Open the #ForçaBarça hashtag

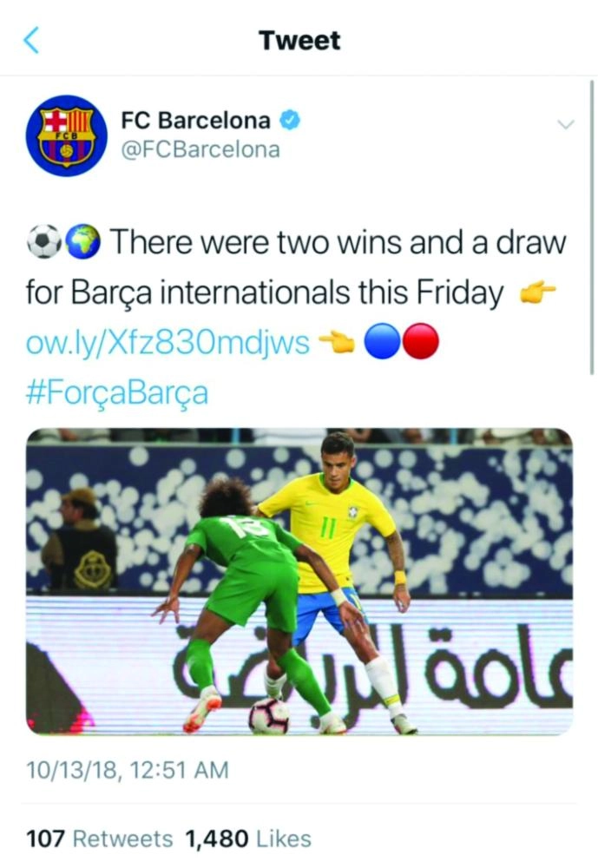[117, 392]
